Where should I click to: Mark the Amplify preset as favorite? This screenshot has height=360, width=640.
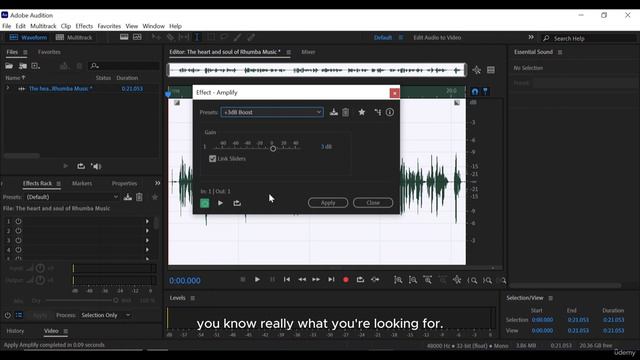(x=362, y=112)
